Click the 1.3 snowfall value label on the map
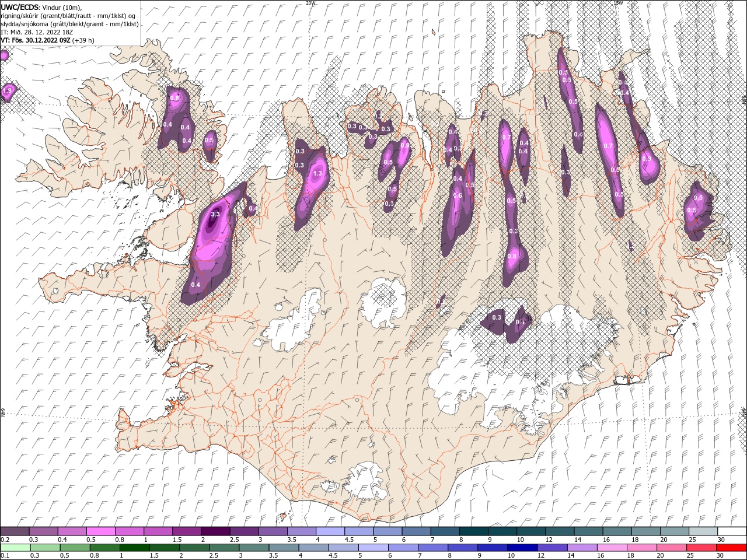The width and height of the screenshot is (747, 560). click(318, 173)
